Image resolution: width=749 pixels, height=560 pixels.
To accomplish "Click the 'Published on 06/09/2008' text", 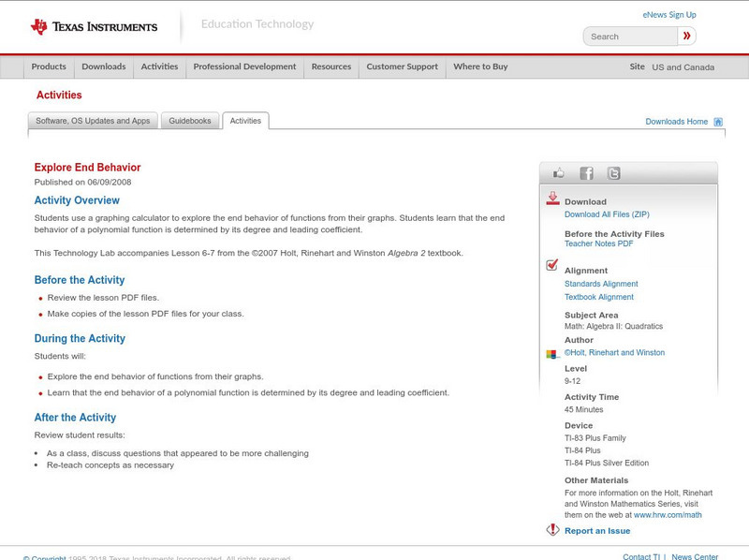I will pos(82,182).
